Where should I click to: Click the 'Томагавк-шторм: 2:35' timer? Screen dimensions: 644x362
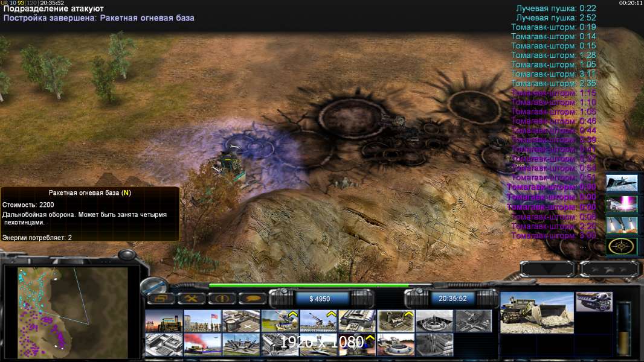[x=553, y=83]
